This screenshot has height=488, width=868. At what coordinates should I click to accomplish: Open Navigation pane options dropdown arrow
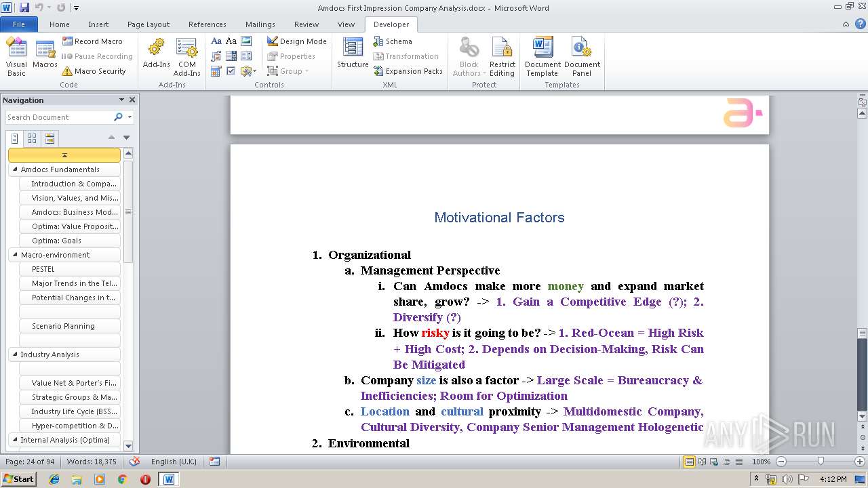[x=122, y=100]
